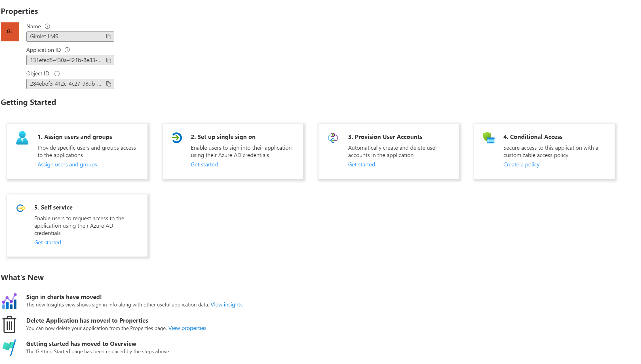Viewport: 641px width, 364px height.
Task: Click the Gimlet LMS name field
Action: coord(70,37)
